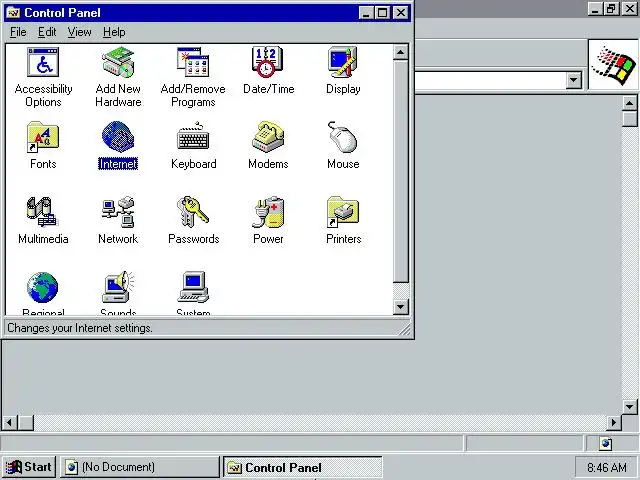640x480 pixels.
Task: Click background window scroll up arrow
Action: coord(629,103)
